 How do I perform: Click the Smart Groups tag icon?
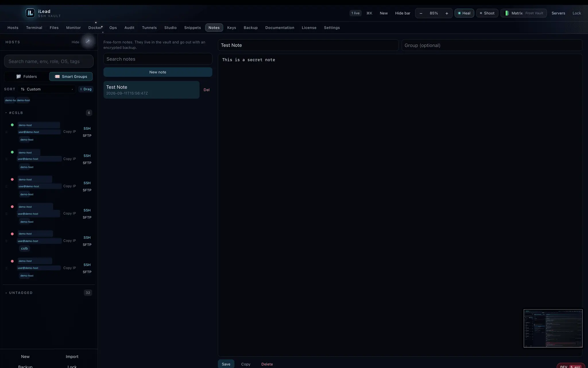pos(57,76)
